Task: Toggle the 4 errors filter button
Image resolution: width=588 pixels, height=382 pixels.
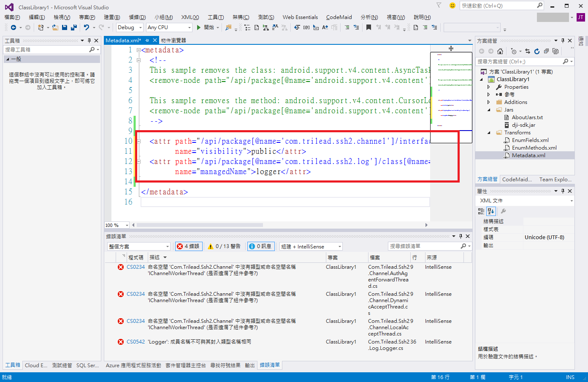Action: (x=189, y=246)
